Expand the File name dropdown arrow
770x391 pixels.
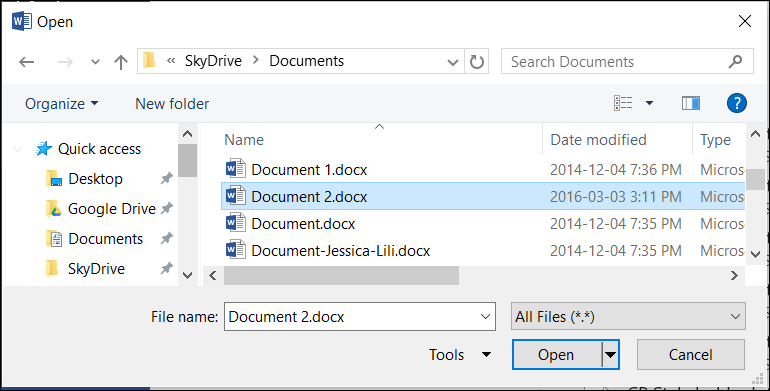click(485, 316)
